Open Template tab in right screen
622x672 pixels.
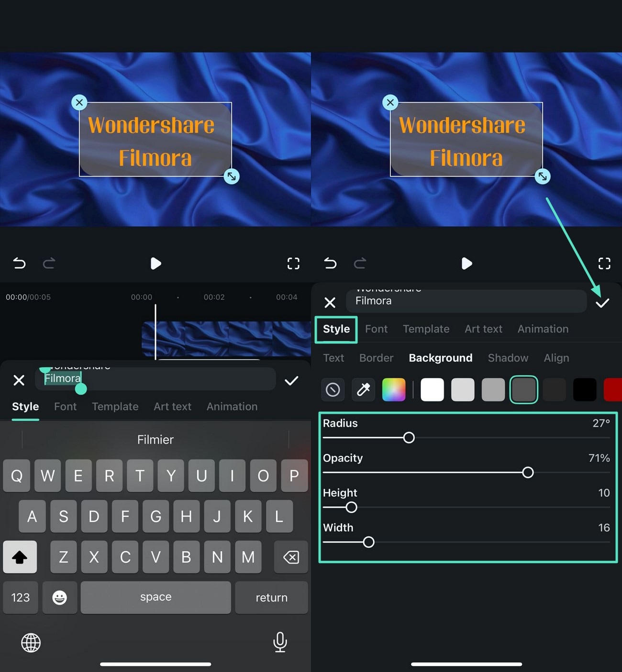426,329
